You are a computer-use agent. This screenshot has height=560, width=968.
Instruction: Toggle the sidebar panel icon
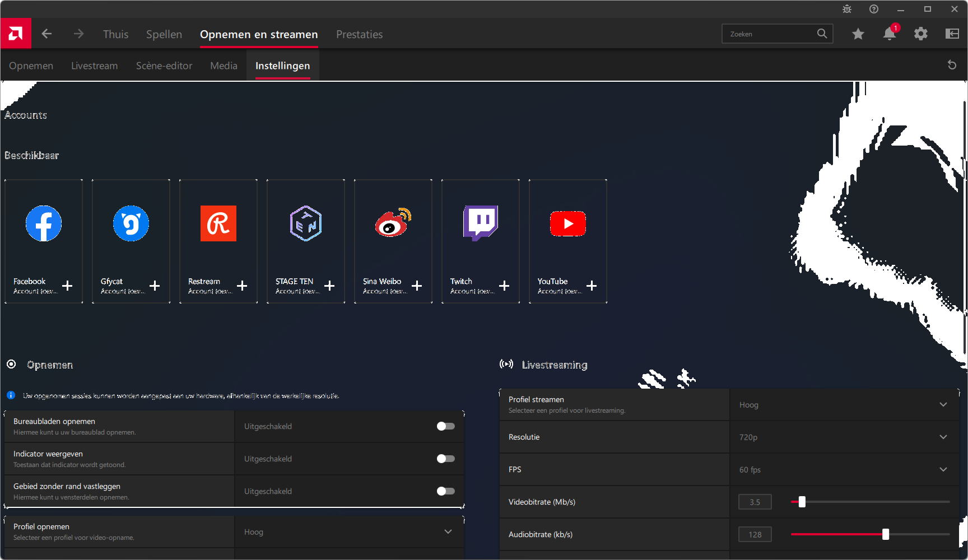[952, 34]
